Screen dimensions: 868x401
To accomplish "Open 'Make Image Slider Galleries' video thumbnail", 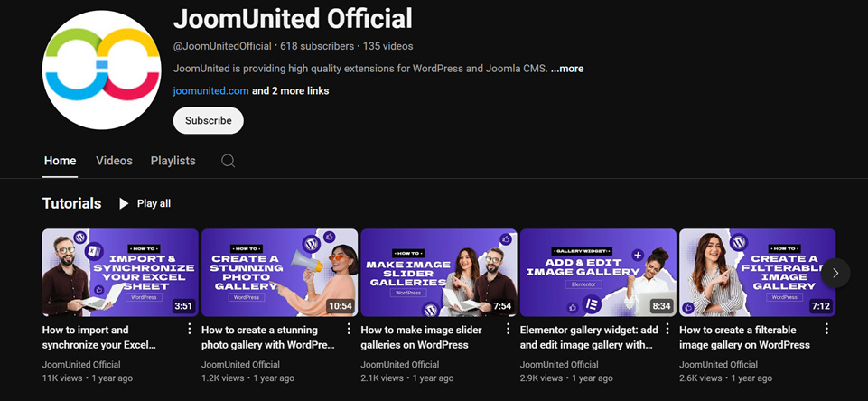I will (x=438, y=272).
